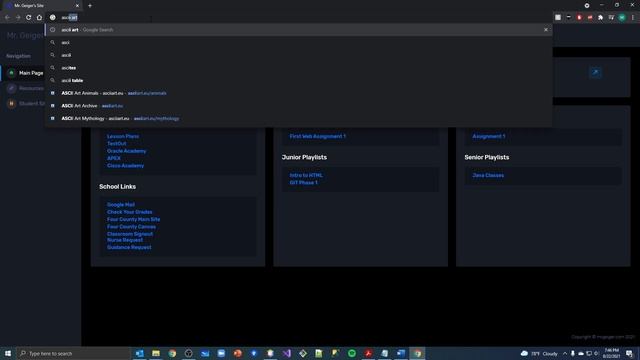Screen dimensions: 640x360
Task: Open the Classroom Signout link
Action: 130,234
